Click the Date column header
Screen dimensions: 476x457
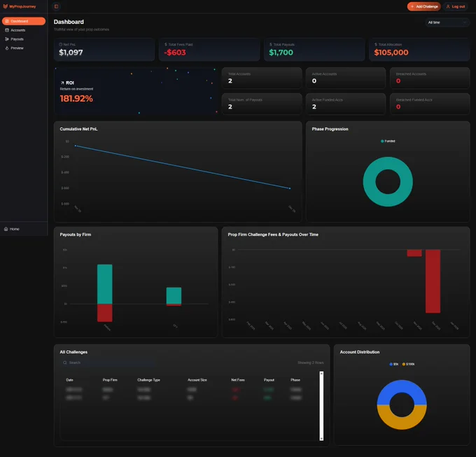(x=69, y=380)
